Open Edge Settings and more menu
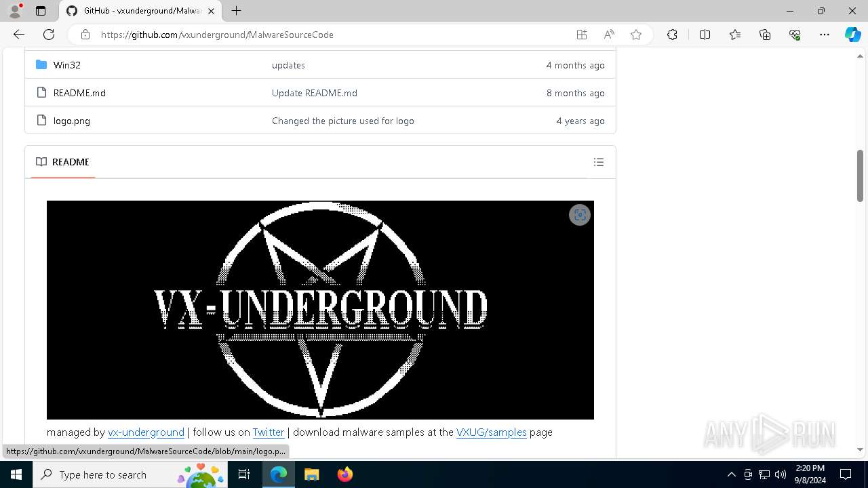 [x=825, y=35]
